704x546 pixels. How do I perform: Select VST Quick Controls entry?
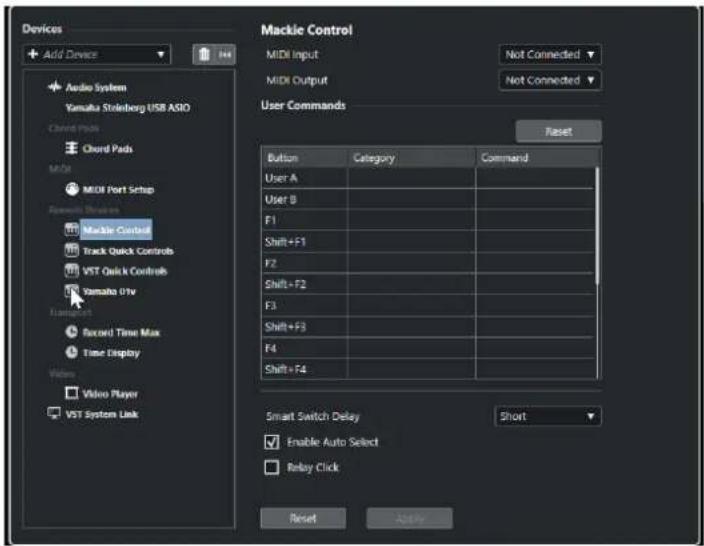point(125,271)
